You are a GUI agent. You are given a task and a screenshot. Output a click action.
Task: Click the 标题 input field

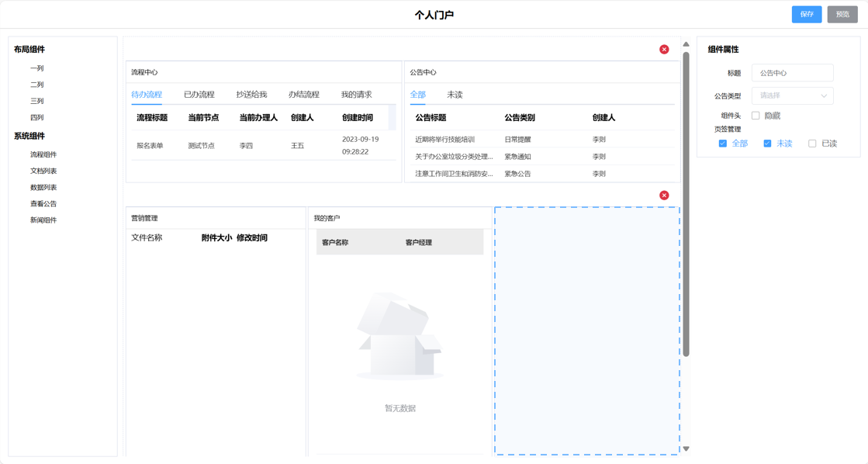792,73
